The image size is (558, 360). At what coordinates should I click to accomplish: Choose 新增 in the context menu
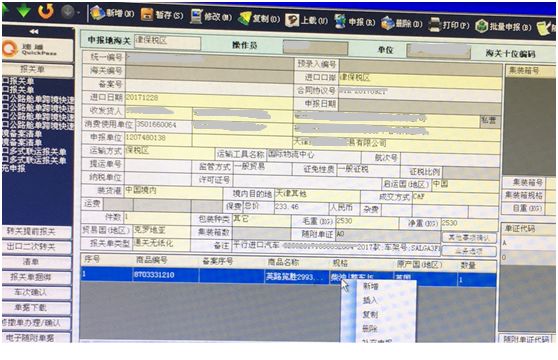[x=371, y=286]
